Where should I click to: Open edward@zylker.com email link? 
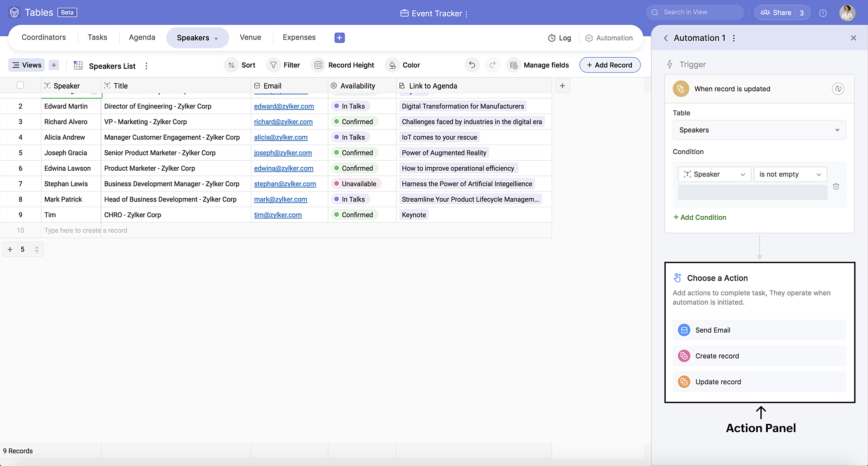pyautogui.click(x=284, y=106)
